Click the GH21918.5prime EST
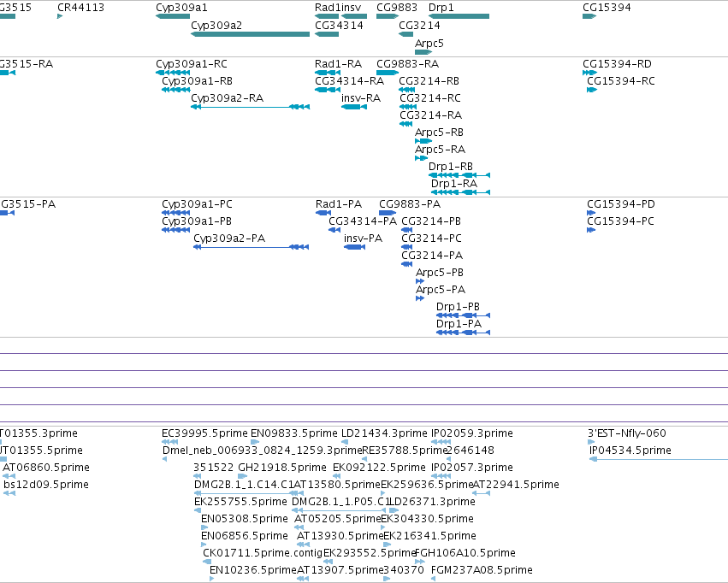Screen dimensions: 728x583 242,476
